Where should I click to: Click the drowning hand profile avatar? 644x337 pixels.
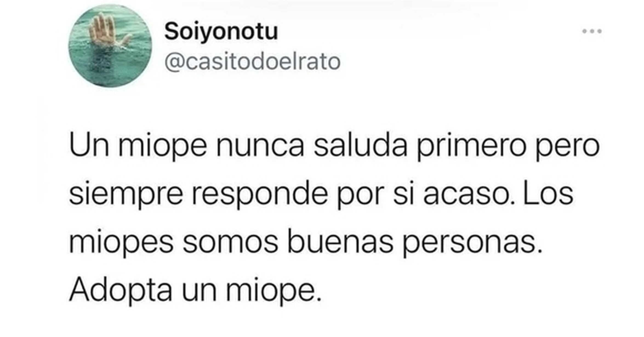[x=110, y=46]
